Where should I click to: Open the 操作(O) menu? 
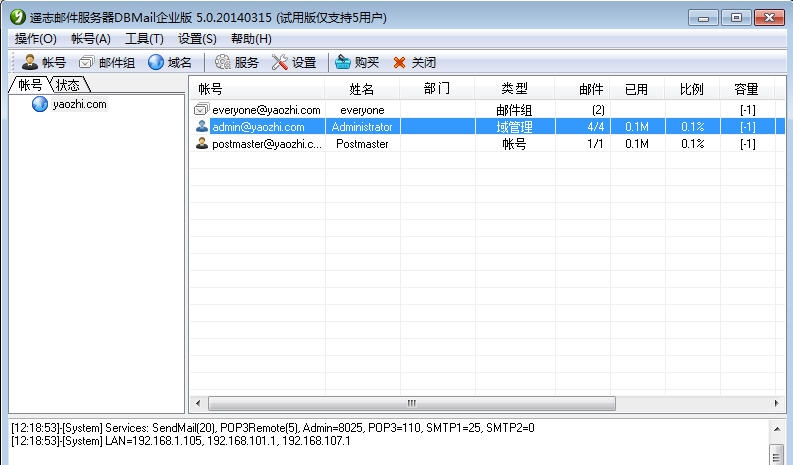[x=35, y=39]
